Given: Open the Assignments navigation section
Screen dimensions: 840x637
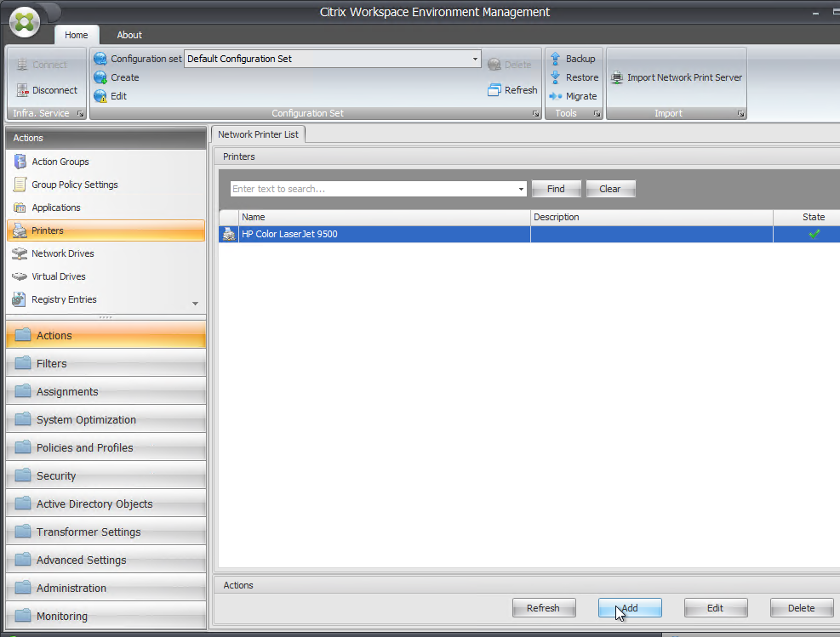Looking at the screenshot, I should point(106,391).
